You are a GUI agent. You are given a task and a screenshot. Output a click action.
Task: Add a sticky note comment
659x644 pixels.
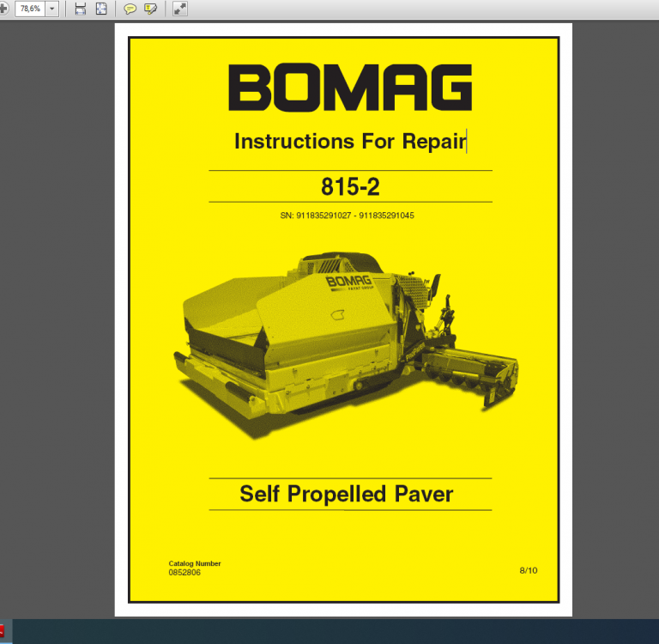130,9
